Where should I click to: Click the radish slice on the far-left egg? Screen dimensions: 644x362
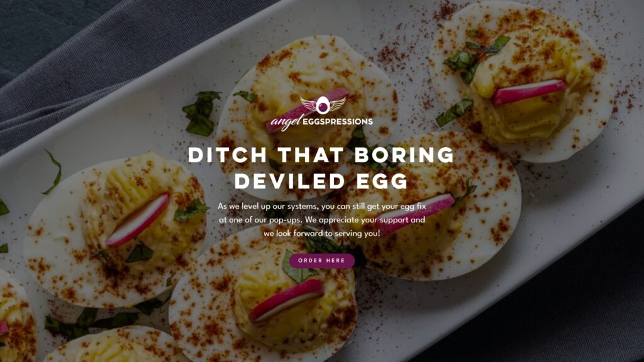(138, 219)
